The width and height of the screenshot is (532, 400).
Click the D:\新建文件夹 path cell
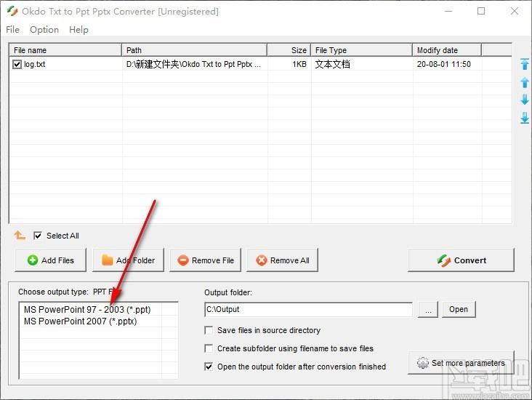[x=193, y=64]
